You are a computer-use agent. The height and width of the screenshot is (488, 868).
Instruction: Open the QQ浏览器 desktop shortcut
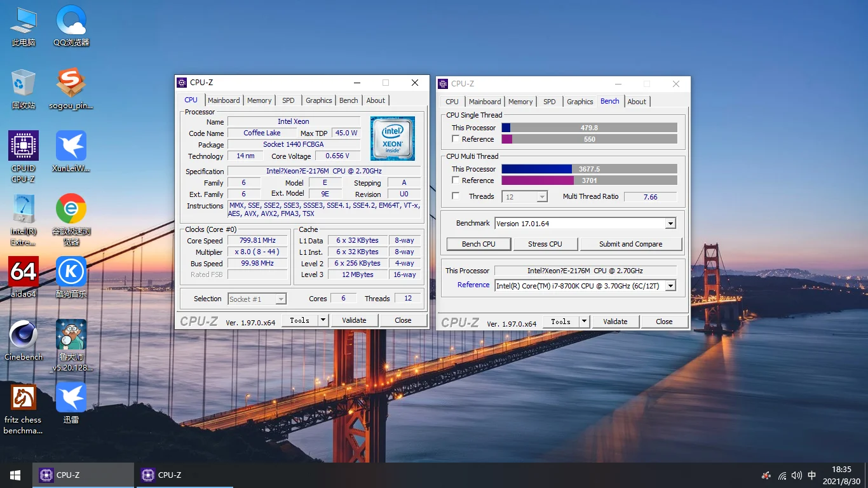[x=71, y=27]
